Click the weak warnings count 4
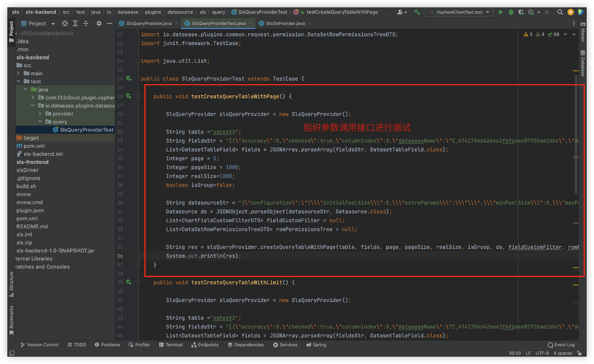Screen dimensions: 594x364 click(x=540, y=34)
